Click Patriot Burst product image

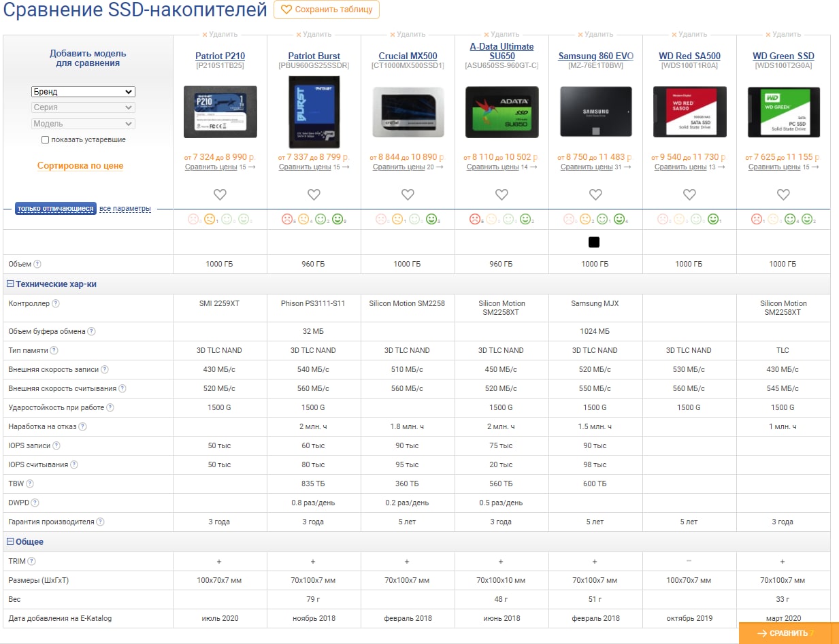click(x=314, y=112)
